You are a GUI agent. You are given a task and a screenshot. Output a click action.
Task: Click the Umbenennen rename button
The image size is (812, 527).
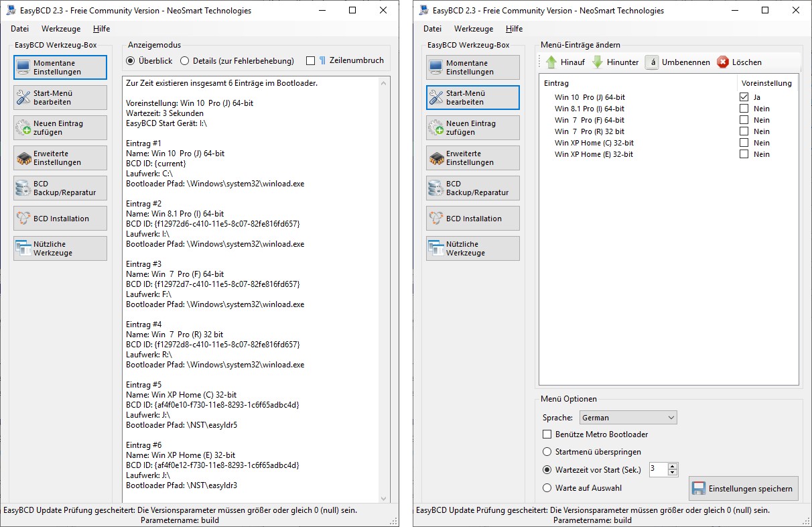pyautogui.click(x=678, y=62)
